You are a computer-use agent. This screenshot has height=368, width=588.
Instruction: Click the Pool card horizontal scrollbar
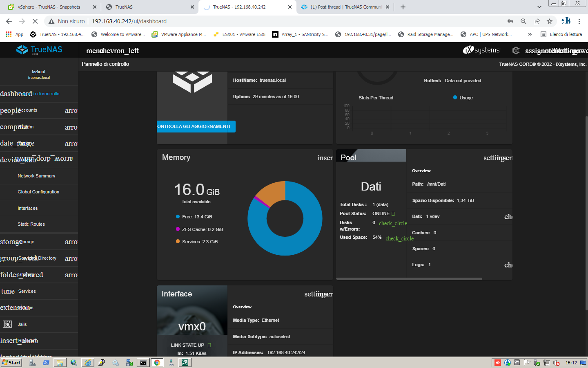[x=409, y=278]
